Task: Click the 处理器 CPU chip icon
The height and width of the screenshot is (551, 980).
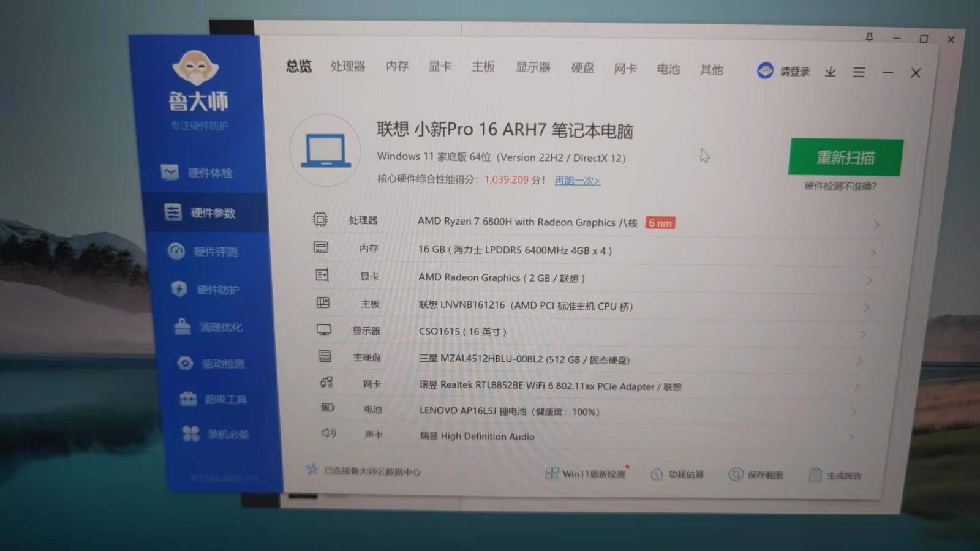Action: (320, 219)
